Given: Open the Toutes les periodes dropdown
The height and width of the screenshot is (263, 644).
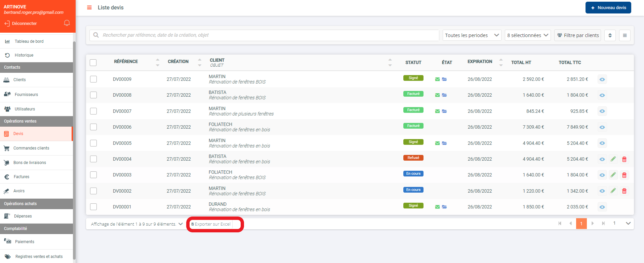Looking at the screenshot, I should 472,35.
